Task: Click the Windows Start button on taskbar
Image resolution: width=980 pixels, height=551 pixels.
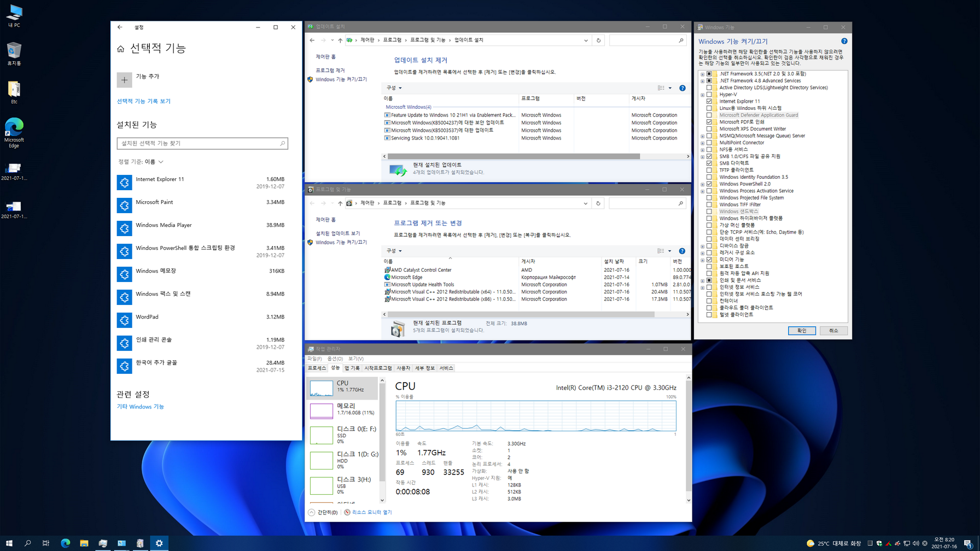Action: (x=9, y=543)
